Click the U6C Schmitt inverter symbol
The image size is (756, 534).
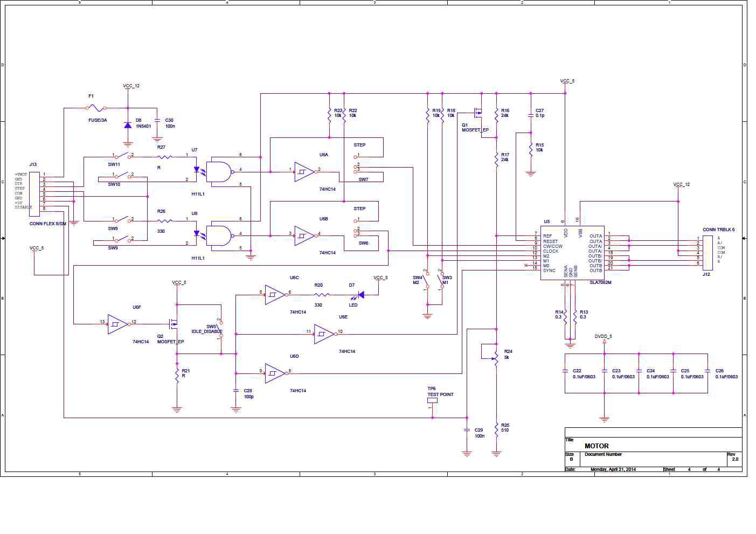point(275,295)
